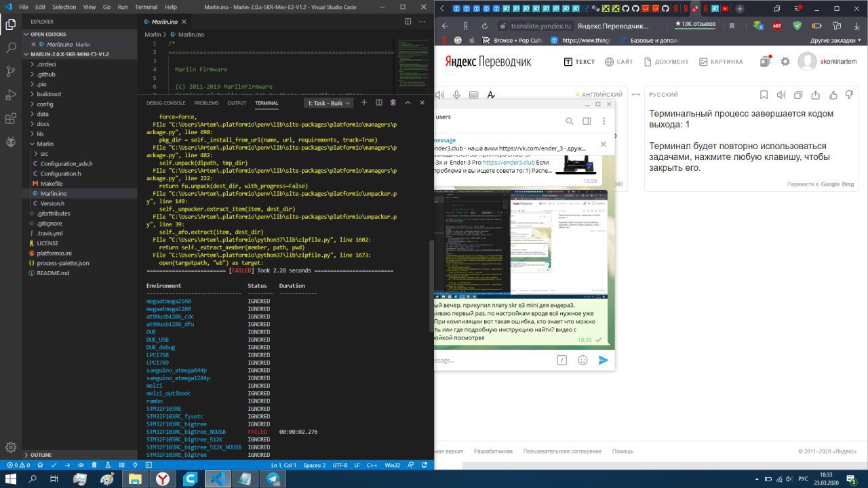
Task: Open the File menu in VS Code
Action: coord(24,7)
